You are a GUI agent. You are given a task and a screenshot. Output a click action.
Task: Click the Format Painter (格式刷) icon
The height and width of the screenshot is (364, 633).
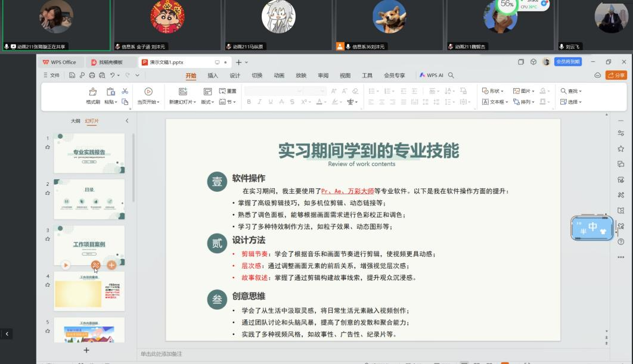(x=93, y=92)
